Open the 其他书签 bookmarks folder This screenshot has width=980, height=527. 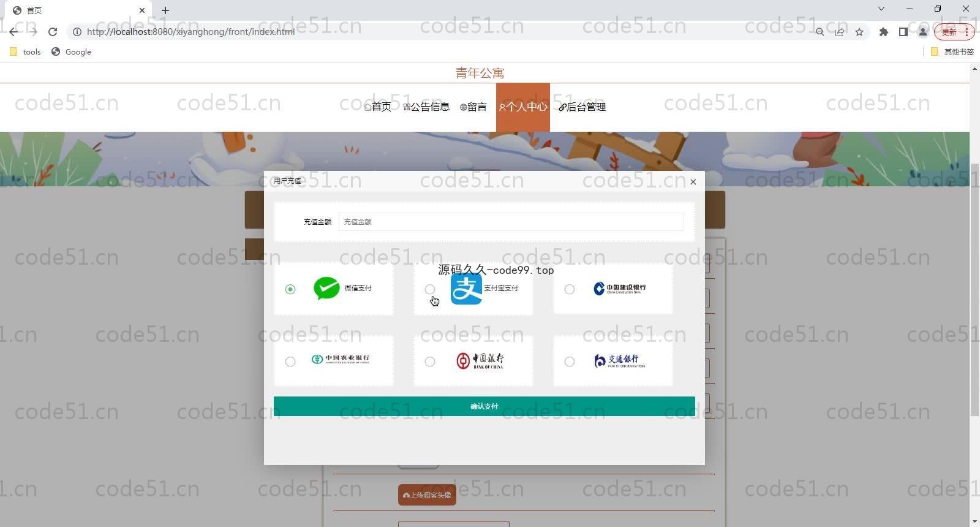(952, 52)
